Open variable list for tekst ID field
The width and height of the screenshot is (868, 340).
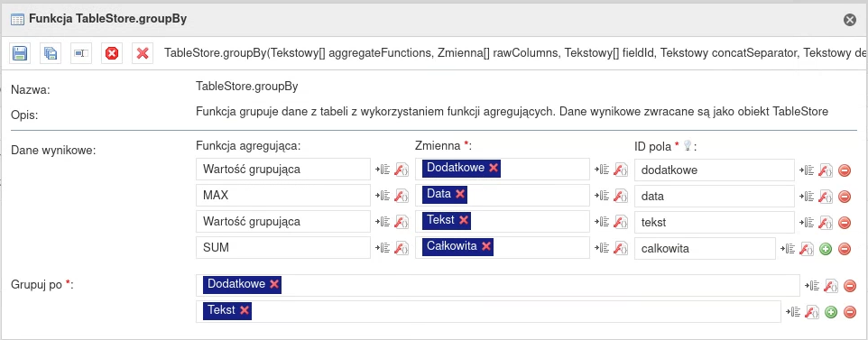pos(807,222)
